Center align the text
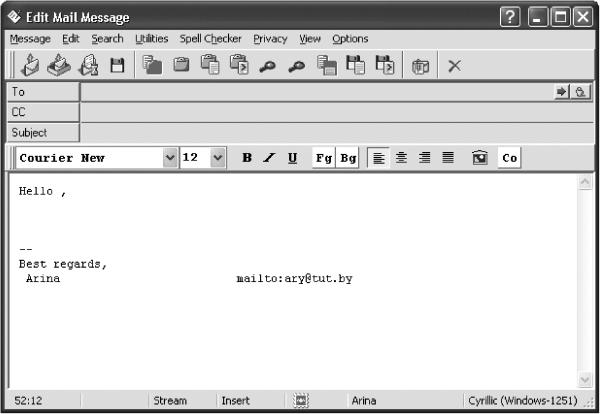 click(x=401, y=158)
